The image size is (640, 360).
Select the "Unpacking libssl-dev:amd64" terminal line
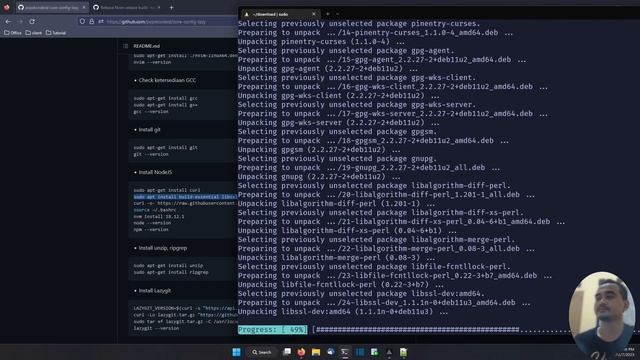[x=343, y=311]
